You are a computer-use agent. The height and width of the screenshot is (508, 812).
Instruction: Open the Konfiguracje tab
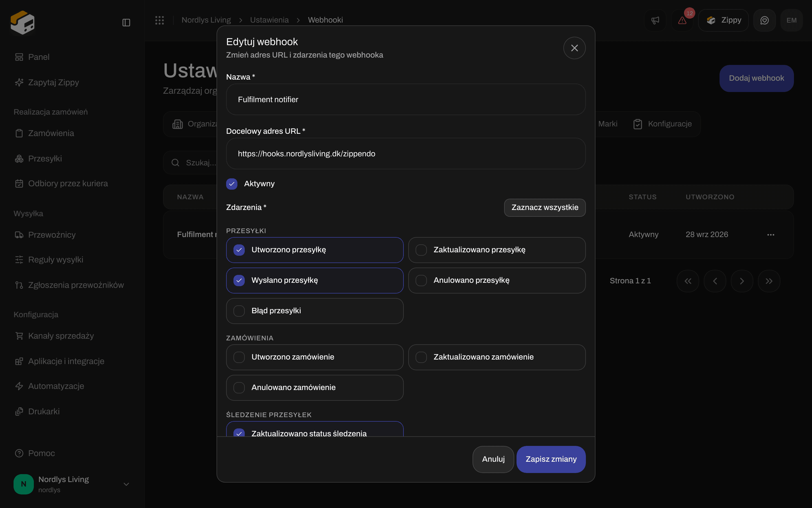pos(662,124)
